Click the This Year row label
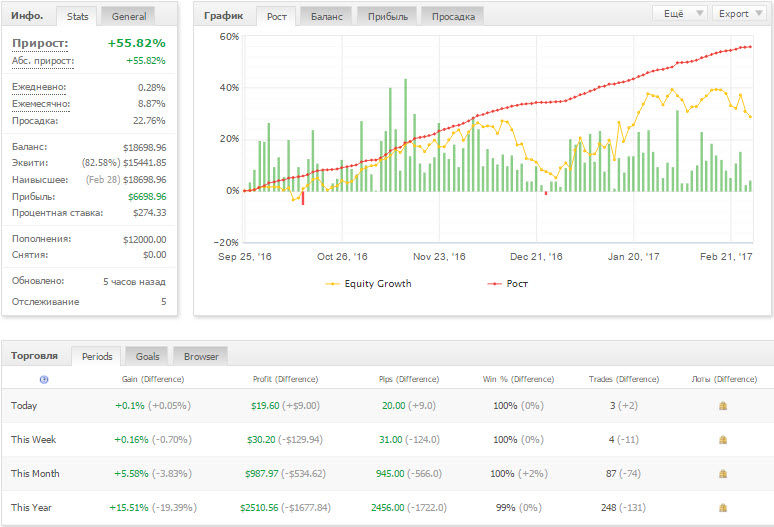The image size is (774, 527). point(31,507)
